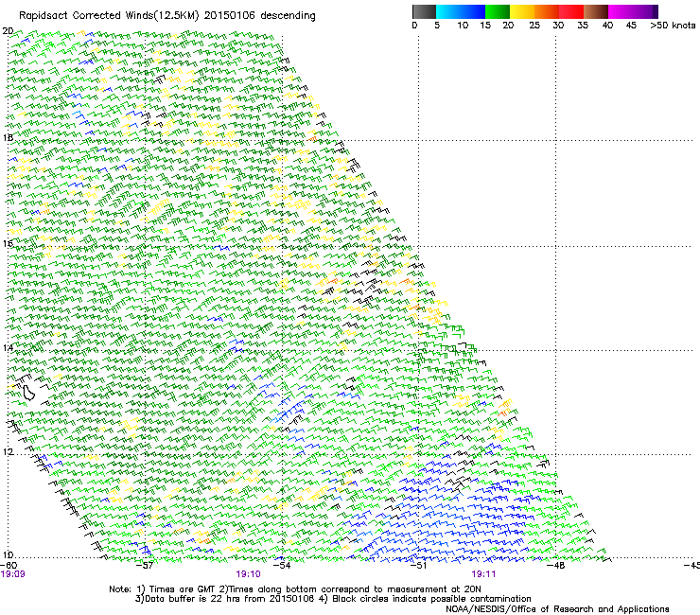This screenshot has width=700, height=615.
Task: Click the longitude label '-54' on the bottom axis
Action: coord(282,565)
